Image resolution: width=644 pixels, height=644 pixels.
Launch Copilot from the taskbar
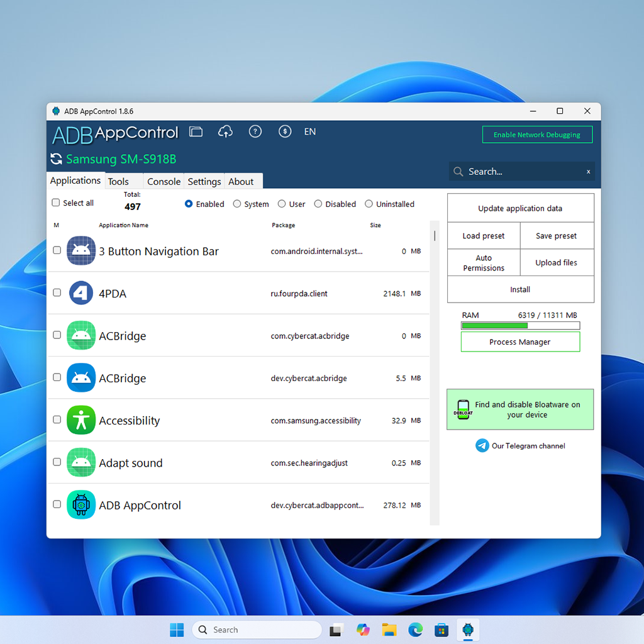pyautogui.click(x=363, y=630)
